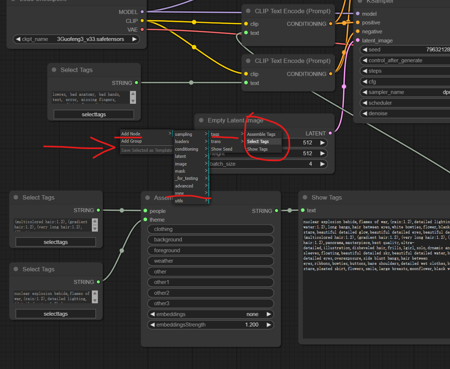
Task: Click selecttags button under multicolored hair text
Action: point(56,242)
